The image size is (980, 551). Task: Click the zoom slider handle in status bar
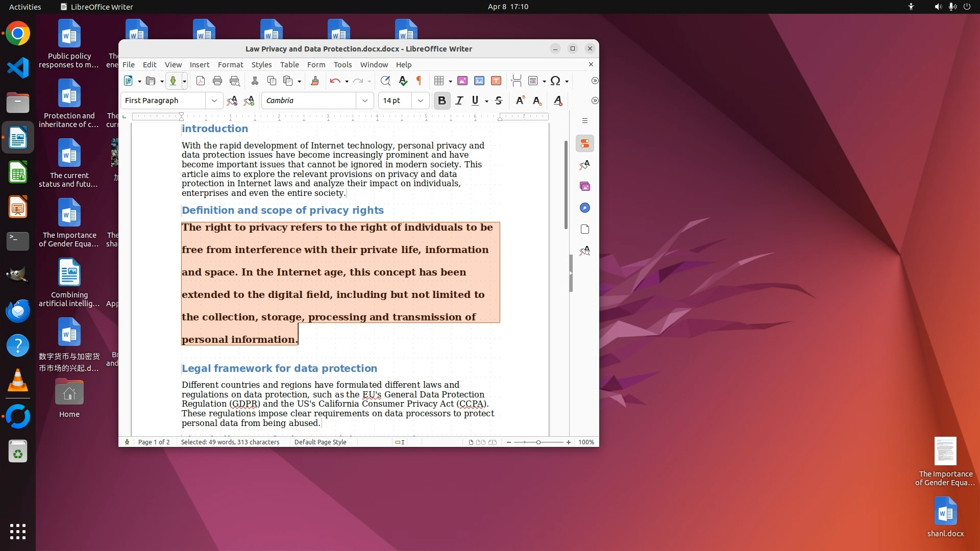pos(538,442)
